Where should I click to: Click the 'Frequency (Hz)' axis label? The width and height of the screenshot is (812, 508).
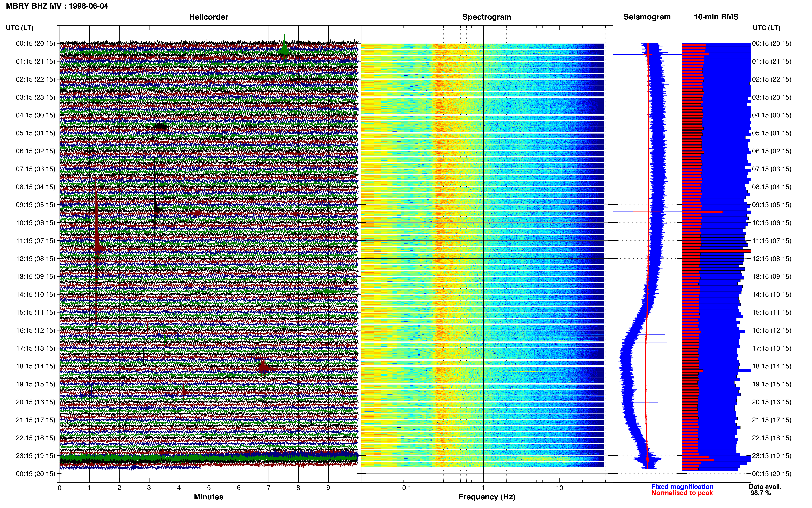coord(487,497)
